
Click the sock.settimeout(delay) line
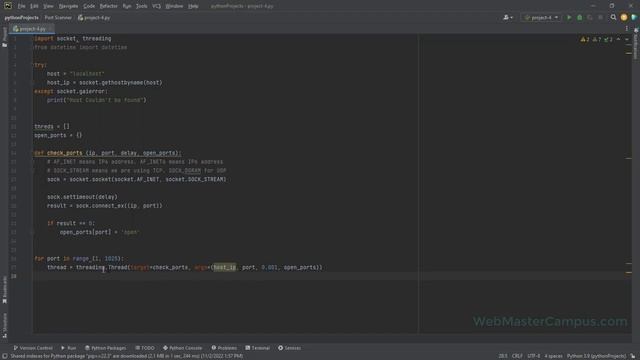(82, 197)
